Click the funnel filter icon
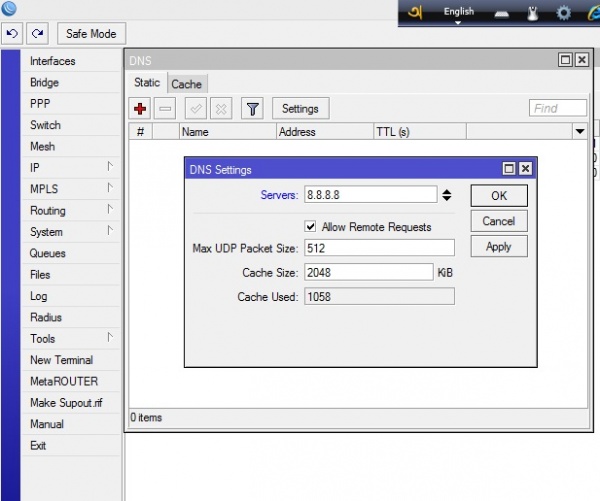Viewport: 600px width, 501px height. [252, 109]
